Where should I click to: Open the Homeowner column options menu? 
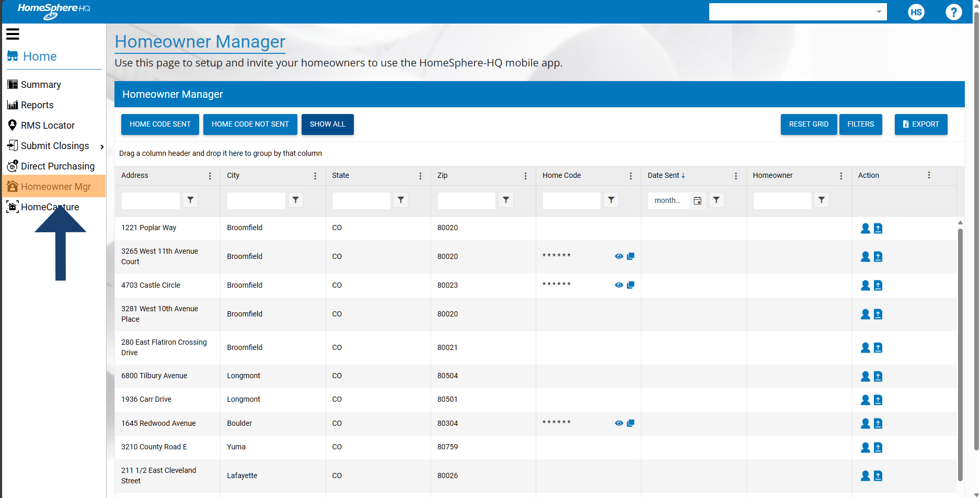(841, 176)
